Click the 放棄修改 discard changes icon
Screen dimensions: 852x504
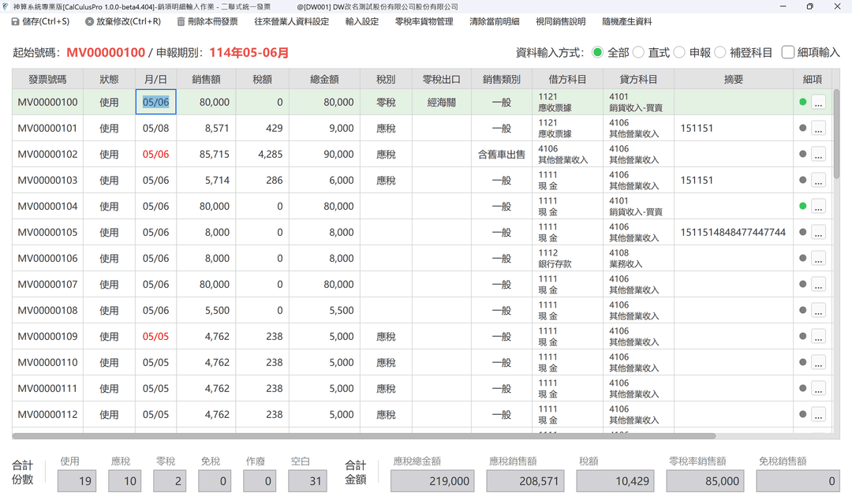[x=89, y=22]
